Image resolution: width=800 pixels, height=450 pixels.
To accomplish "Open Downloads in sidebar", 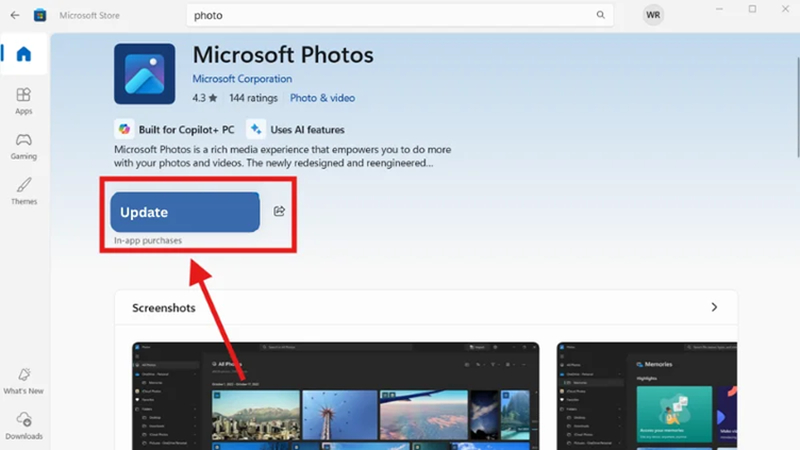I will pos(24,426).
